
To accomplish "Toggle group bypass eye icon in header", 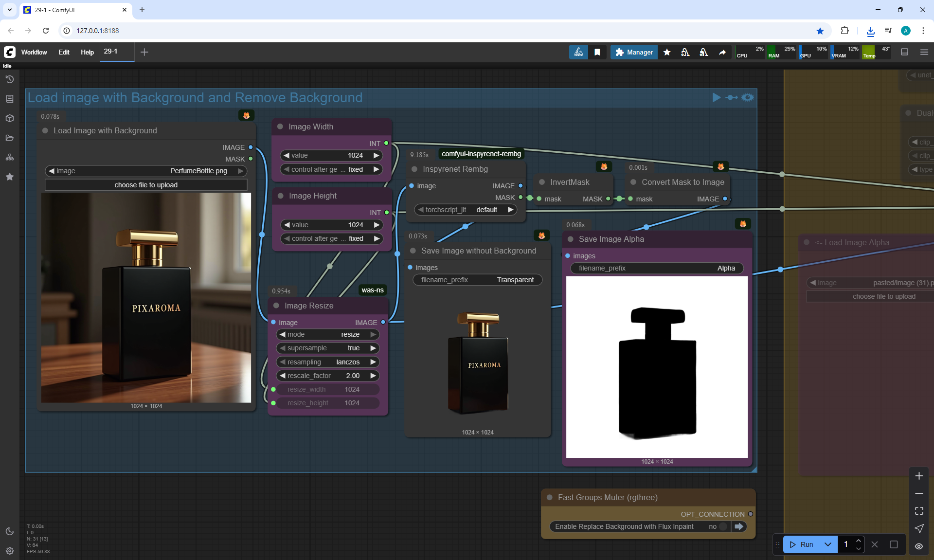I will (748, 97).
